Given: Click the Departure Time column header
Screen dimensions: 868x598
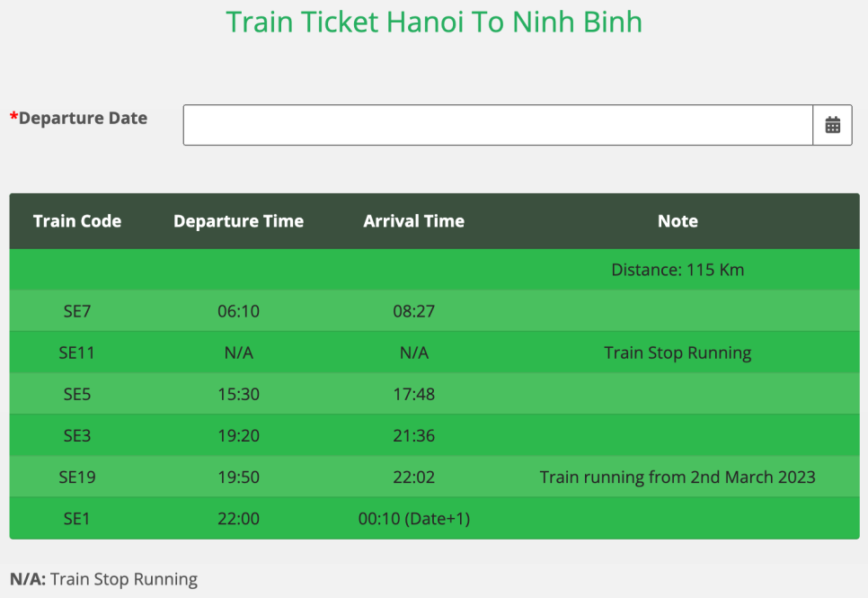Looking at the screenshot, I should click(238, 221).
